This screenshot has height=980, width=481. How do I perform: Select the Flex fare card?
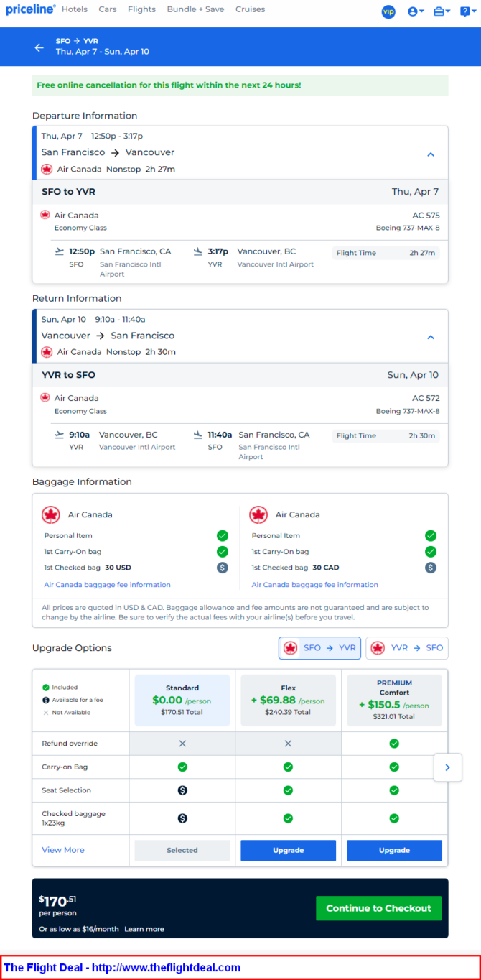288,701
